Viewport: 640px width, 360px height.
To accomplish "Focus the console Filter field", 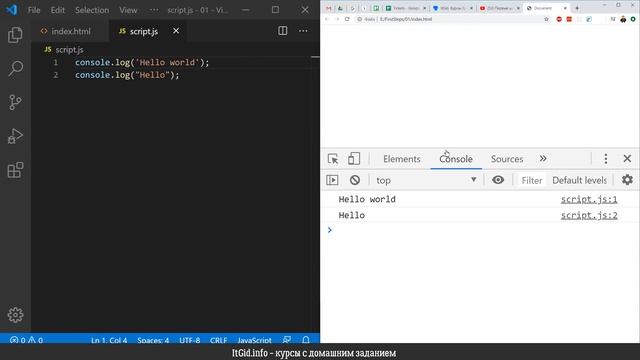I will click(531, 180).
